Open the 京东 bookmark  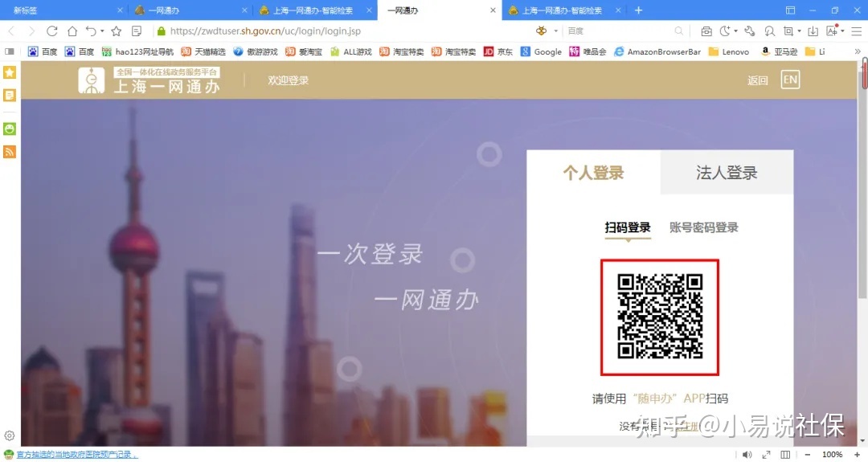coord(498,51)
